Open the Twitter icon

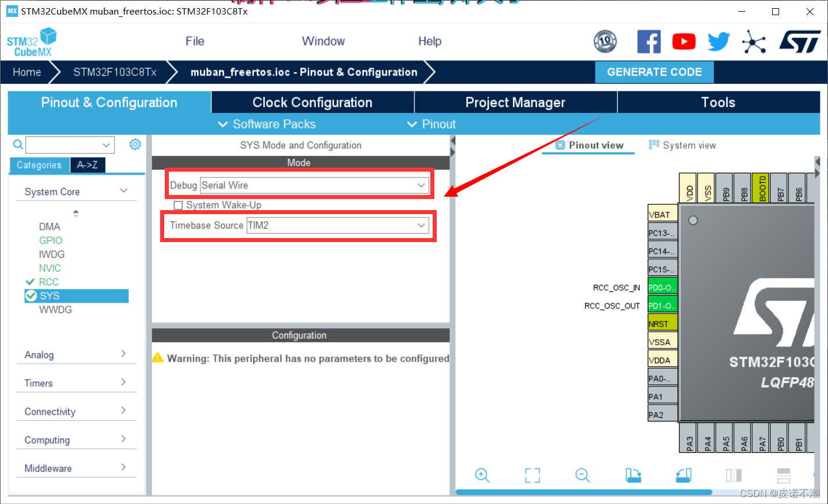(719, 41)
